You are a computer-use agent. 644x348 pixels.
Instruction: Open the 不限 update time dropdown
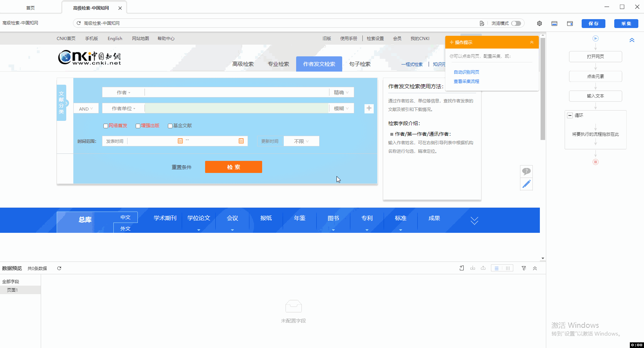click(301, 141)
